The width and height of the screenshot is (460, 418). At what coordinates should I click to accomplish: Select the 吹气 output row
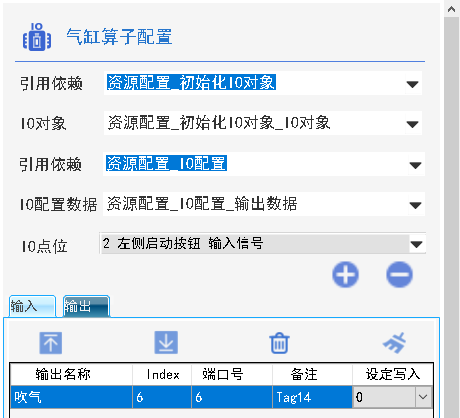point(222,397)
